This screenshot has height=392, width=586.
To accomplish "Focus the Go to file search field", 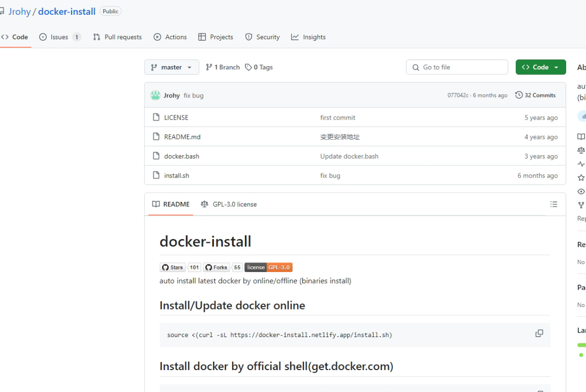I will pyautogui.click(x=457, y=67).
